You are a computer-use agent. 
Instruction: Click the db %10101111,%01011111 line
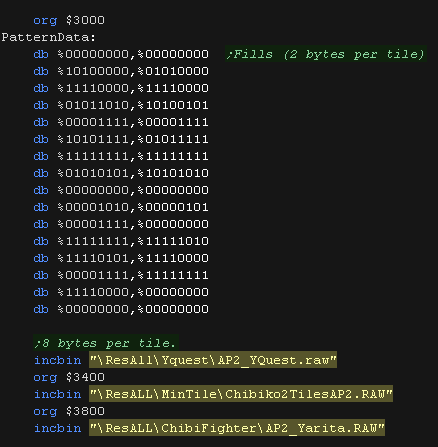(121, 139)
